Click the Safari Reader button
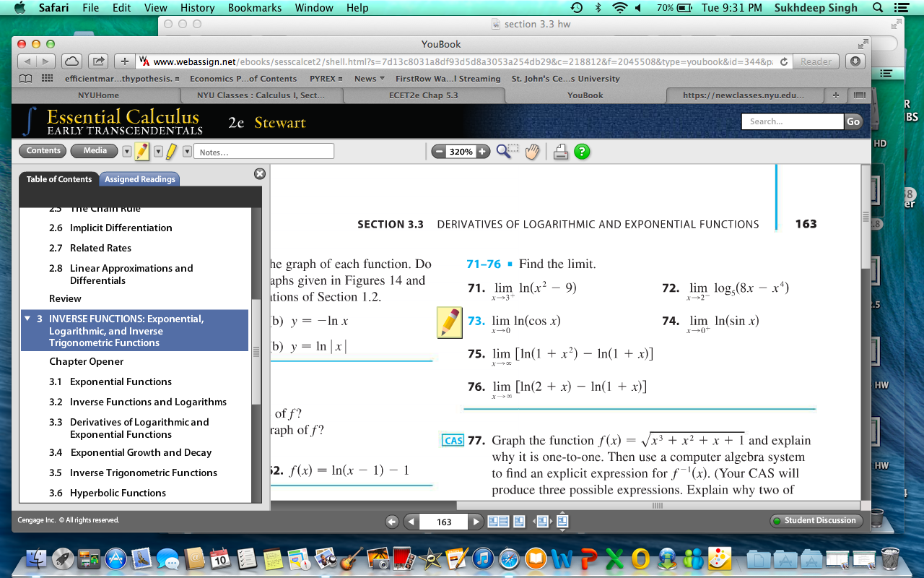924x578 pixels. [x=816, y=61]
